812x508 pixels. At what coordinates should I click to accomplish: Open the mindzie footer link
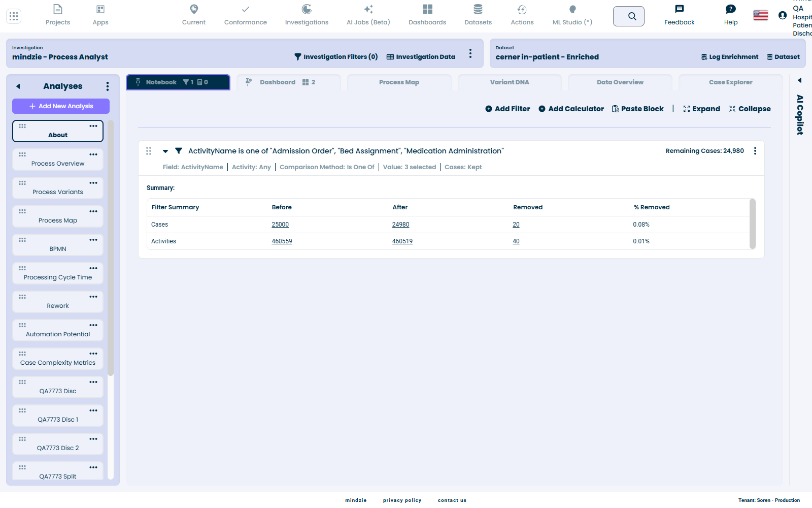356,500
